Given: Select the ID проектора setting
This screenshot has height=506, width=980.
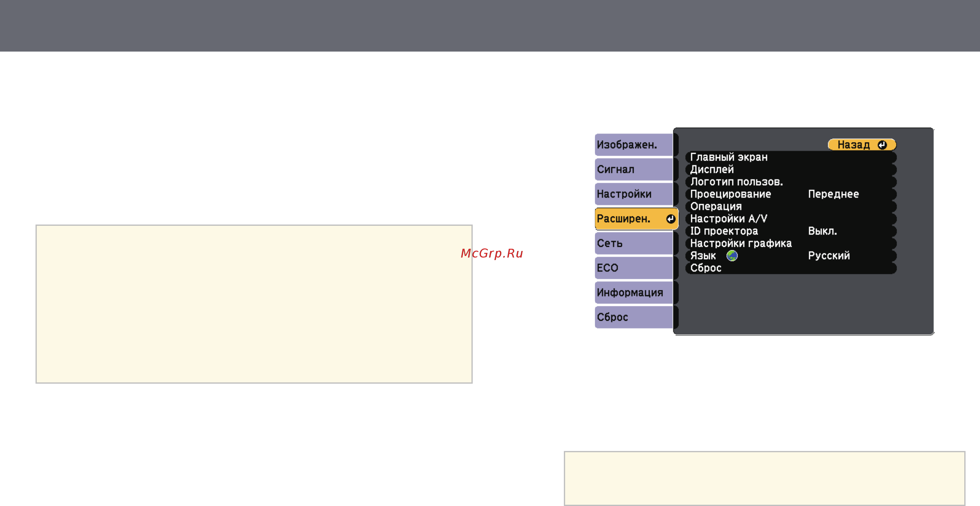Looking at the screenshot, I should coord(791,231).
